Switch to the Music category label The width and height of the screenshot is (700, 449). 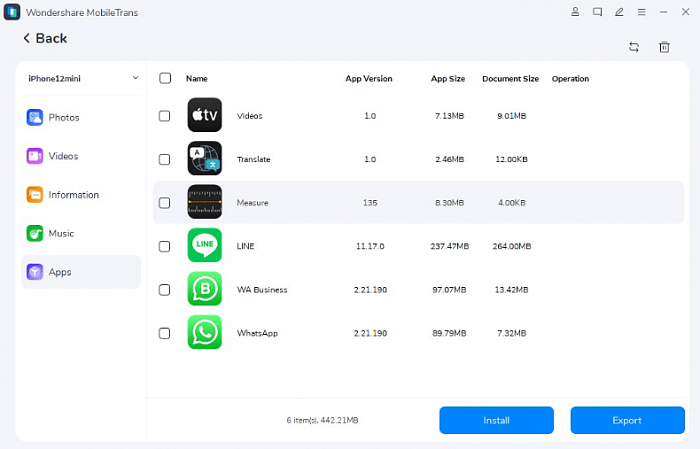point(61,233)
